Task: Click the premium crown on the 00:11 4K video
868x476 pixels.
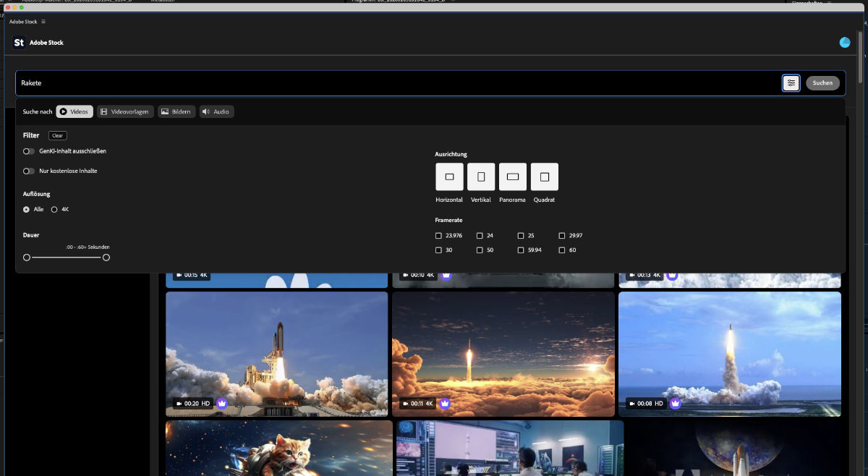Action: [x=445, y=403]
